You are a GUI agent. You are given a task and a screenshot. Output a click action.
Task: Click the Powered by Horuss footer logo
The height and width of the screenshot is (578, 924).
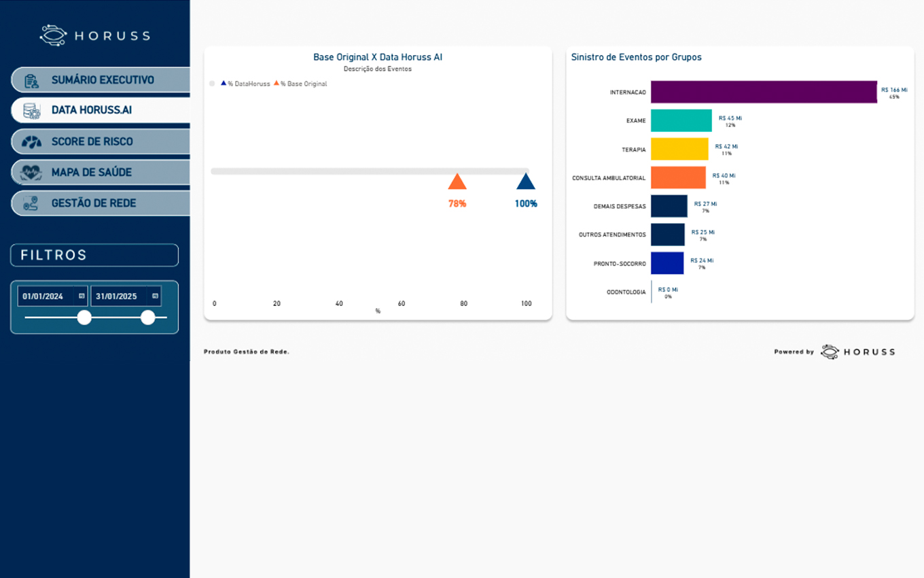tap(857, 352)
